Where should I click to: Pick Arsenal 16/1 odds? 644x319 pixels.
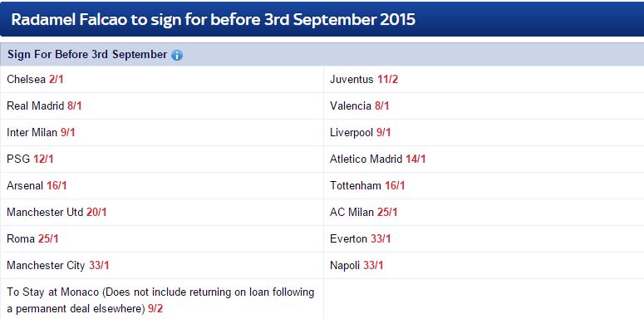click(57, 185)
